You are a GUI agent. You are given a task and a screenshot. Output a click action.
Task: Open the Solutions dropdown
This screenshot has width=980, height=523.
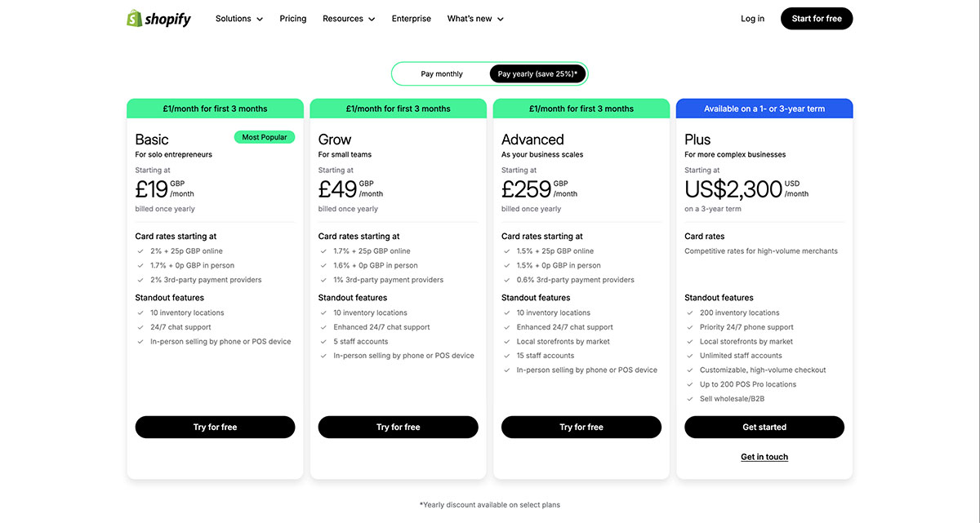[x=238, y=18]
